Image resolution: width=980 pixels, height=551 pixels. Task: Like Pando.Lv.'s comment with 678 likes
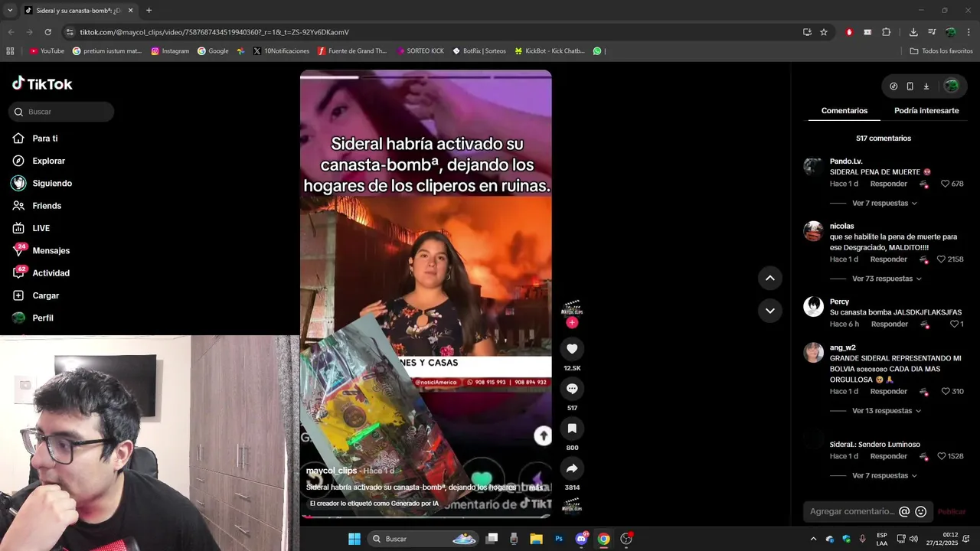pyautogui.click(x=946, y=184)
